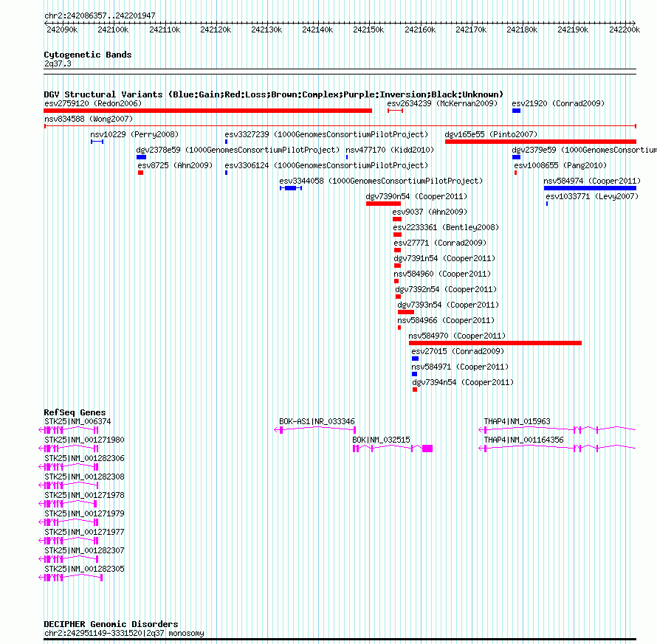Click esv1033771 (Levy2007) label
Viewport: 657px width, 644px height.
592,196
